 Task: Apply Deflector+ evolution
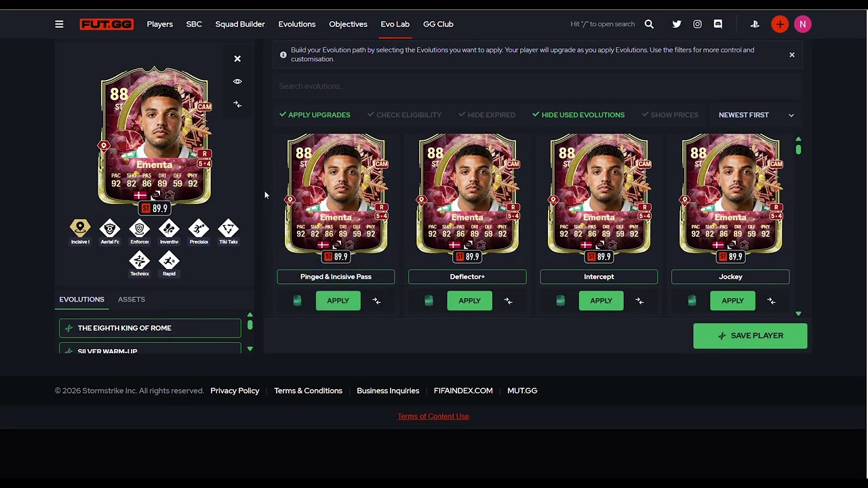469,301
